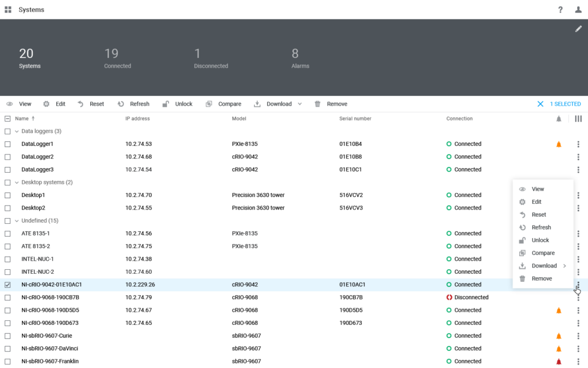This screenshot has width=588, height=368.
Task: Check the DataLogger1 row checkbox
Action: 7,144
